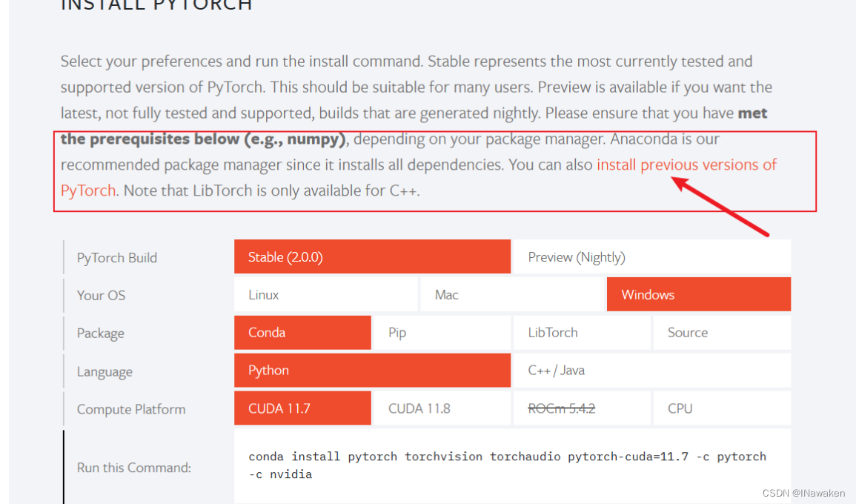Switch to CUDA 11.8 compute platform
Viewport: 856px width, 504px height.
(442, 408)
